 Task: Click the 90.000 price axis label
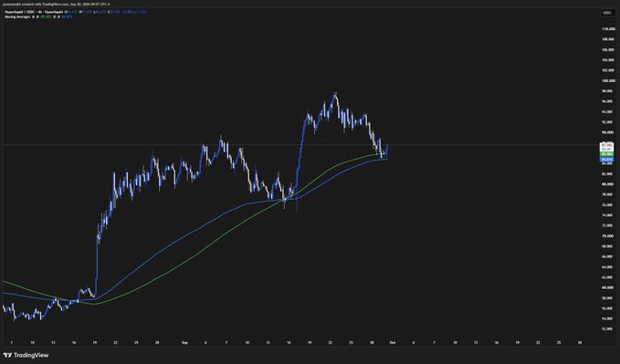click(608, 132)
